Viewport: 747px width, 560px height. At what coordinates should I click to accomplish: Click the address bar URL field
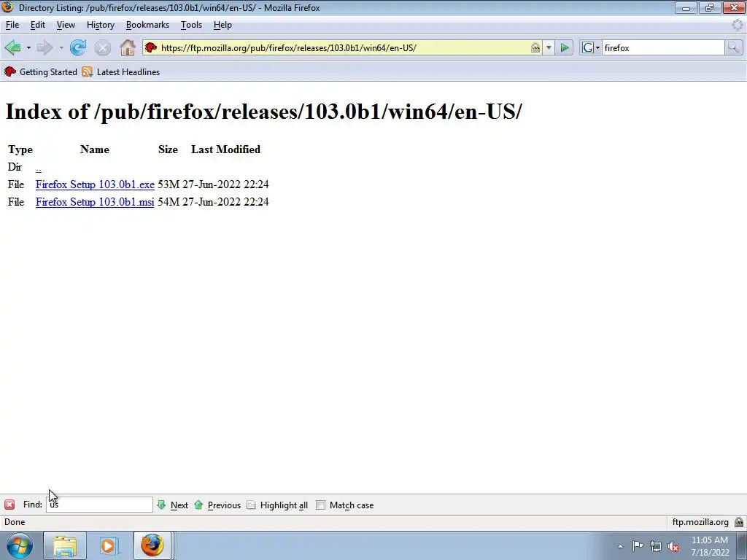[x=344, y=47]
